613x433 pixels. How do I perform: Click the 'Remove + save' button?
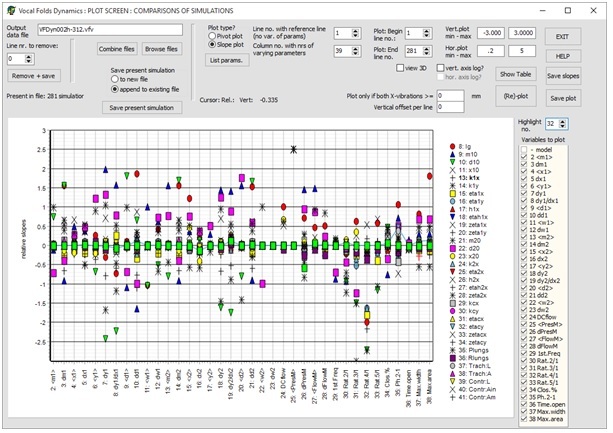point(34,76)
